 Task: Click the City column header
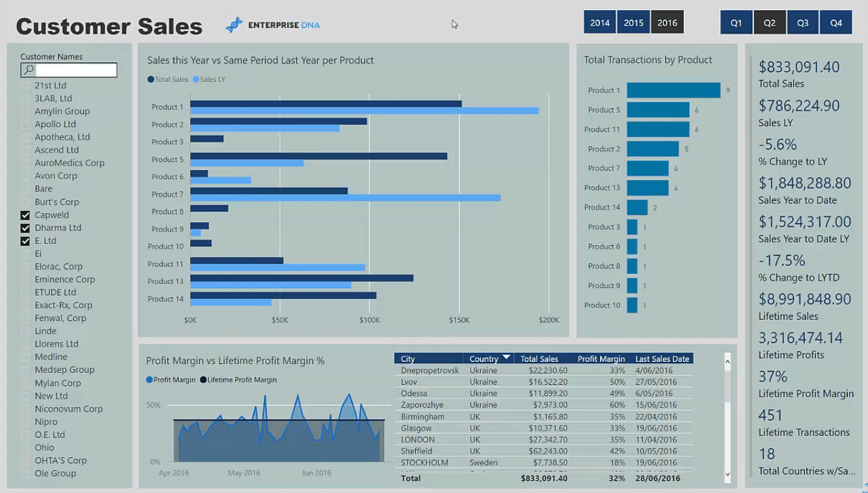(x=428, y=359)
